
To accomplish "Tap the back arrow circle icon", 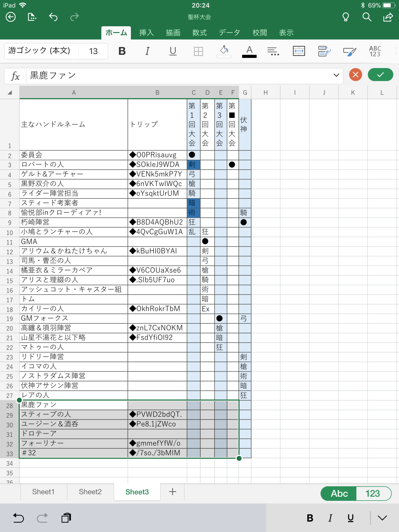I will [x=11, y=17].
